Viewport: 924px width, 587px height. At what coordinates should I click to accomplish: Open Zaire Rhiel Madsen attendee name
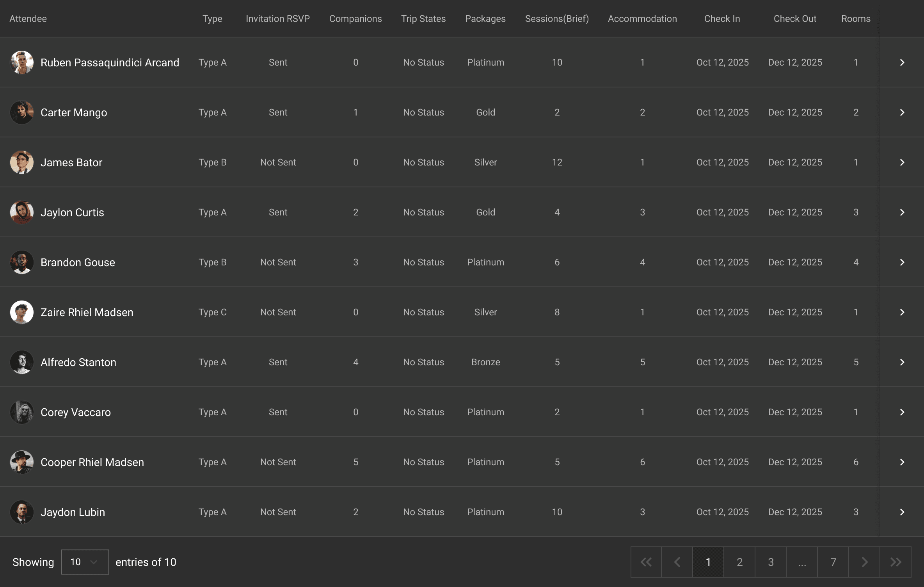tap(87, 312)
